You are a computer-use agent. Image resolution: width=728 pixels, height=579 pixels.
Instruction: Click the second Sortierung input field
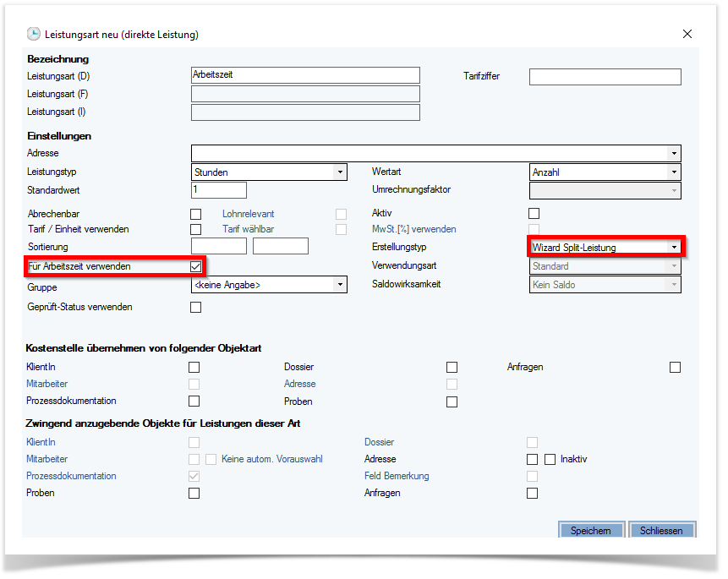coord(281,246)
